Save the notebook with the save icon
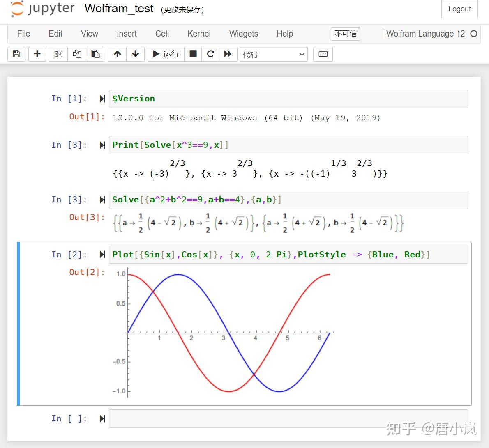This screenshot has width=489, height=448. point(16,54)
